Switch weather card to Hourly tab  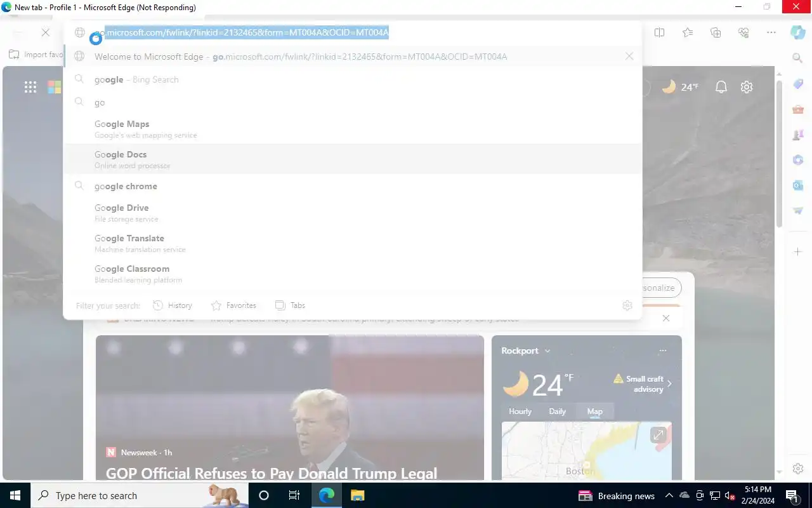[x=520, y=411]
